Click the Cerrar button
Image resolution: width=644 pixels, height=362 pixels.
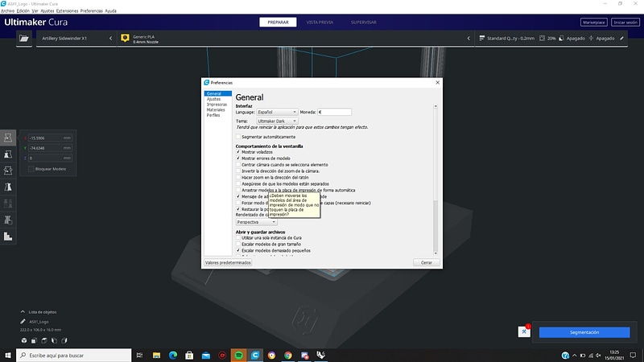click(x=427, y=263)
